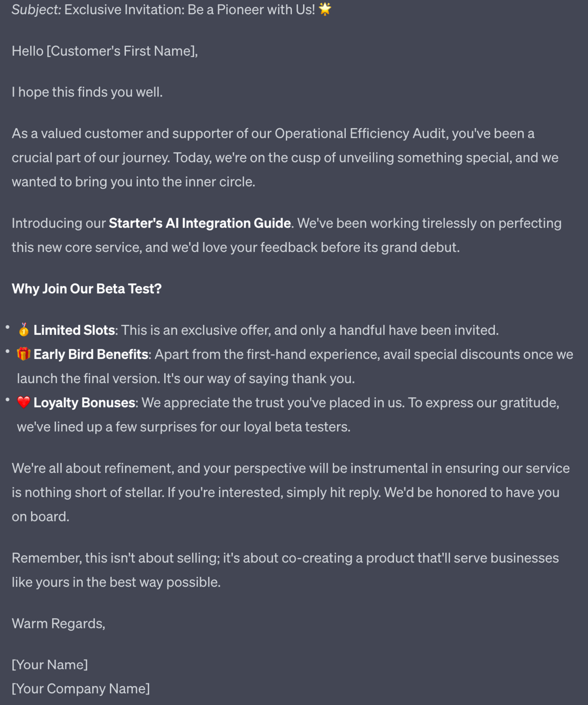This screenshot has height=705, width=588.
Task: Click the gold medal emoji
Action: (24, 330)
